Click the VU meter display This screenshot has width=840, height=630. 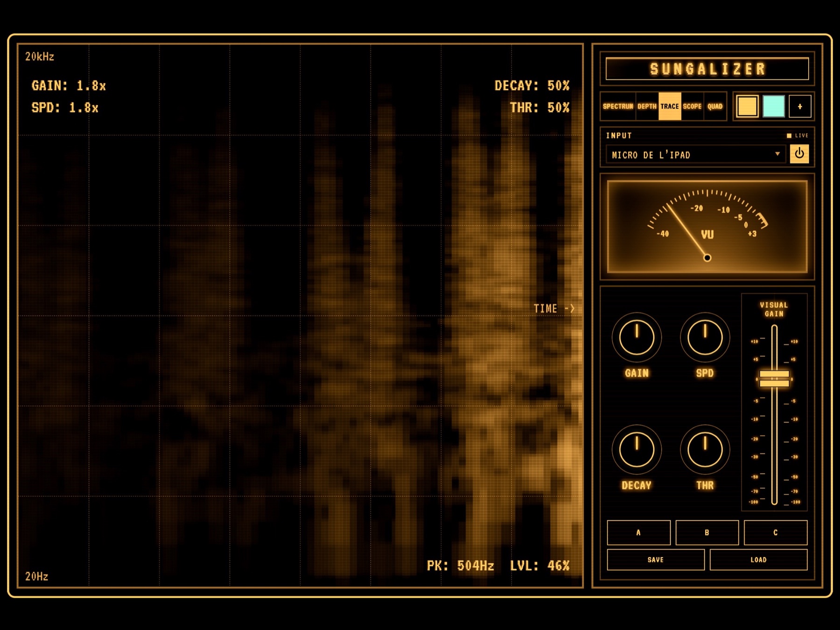[x=707, y=227]
